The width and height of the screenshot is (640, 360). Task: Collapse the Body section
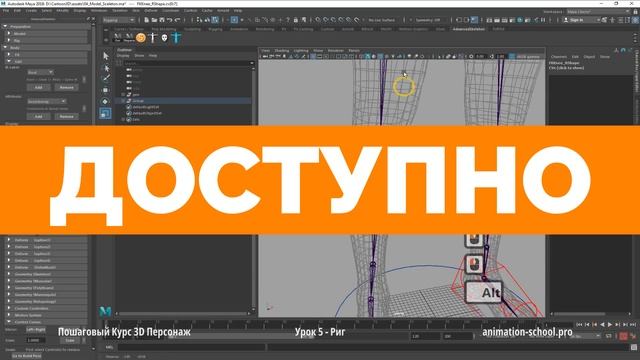click(x=5, y=47)
